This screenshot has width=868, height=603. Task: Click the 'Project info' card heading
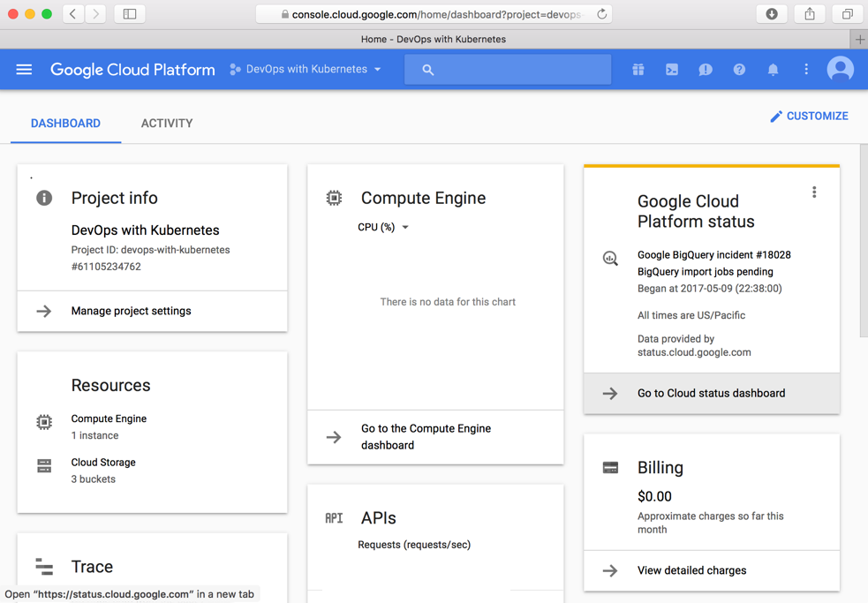tap(115, 198)
